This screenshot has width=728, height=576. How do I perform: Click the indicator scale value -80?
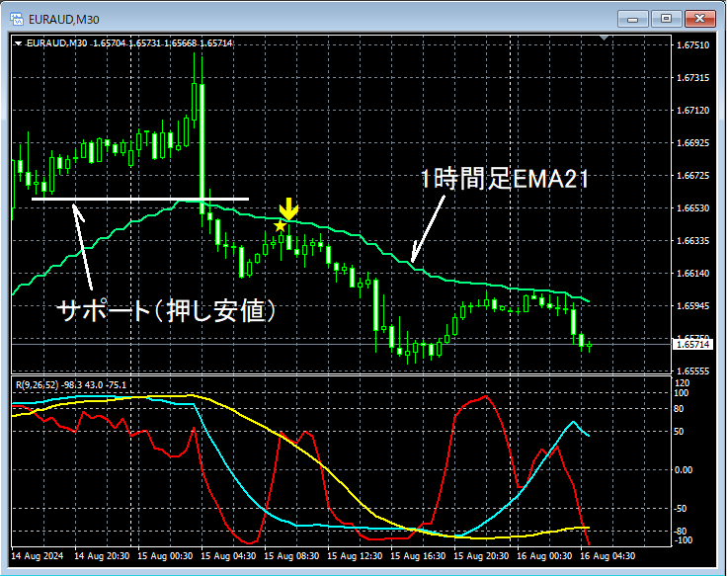click(x=681, y=531)
